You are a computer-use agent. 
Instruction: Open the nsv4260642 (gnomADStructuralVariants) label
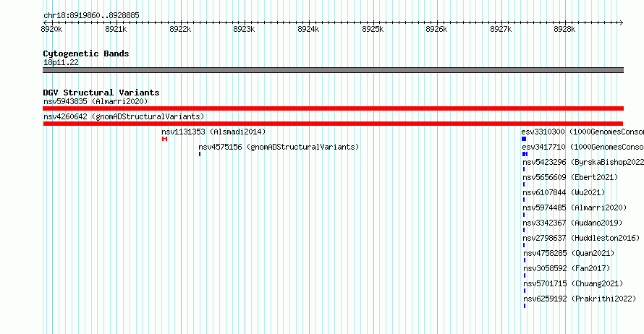pos(124,116)
